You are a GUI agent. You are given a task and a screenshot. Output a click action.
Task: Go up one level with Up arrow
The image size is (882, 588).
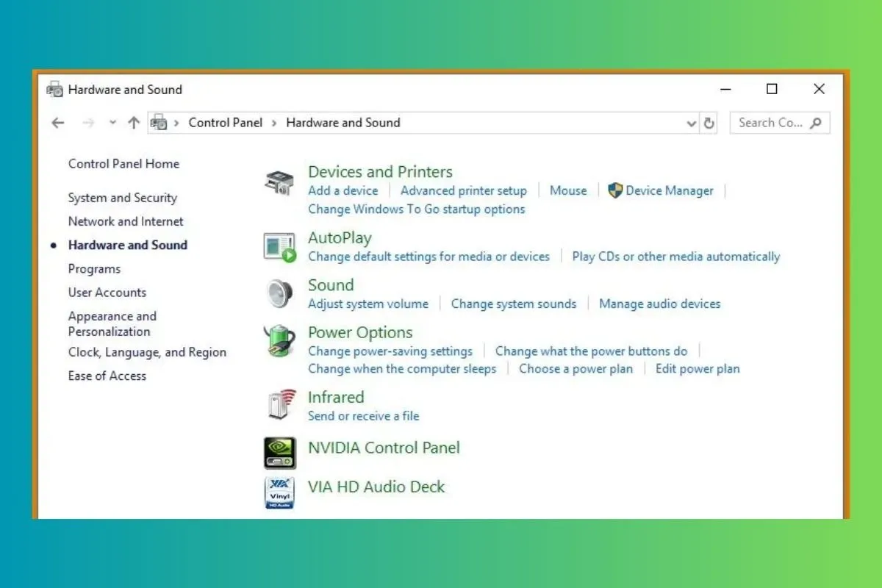pyautogui.click(x=133, y=123)
